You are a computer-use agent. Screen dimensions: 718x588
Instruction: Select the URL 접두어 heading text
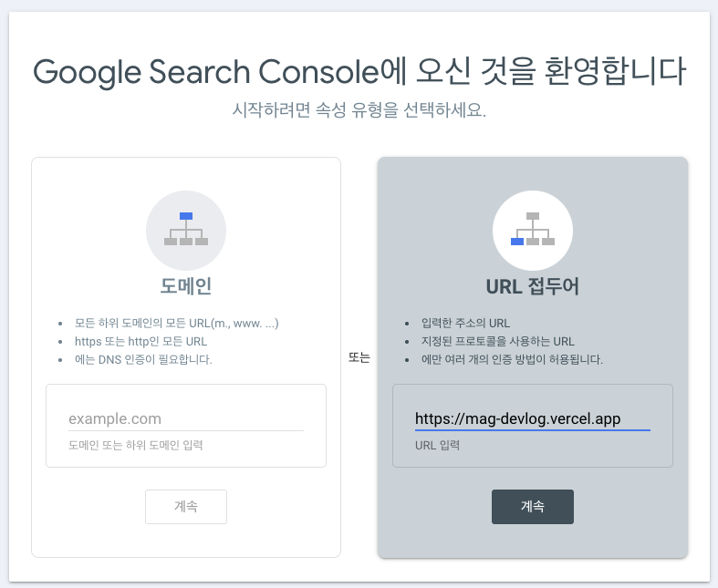pos(533,286)
